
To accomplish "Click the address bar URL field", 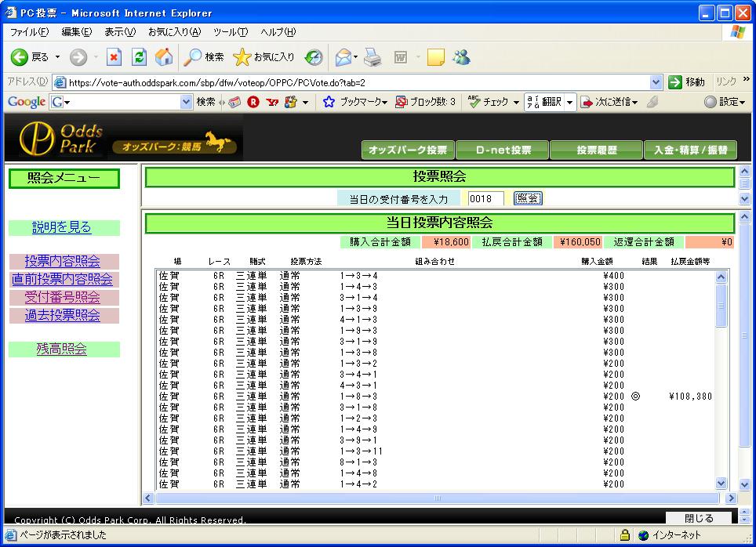I will [x=358, y=82].
